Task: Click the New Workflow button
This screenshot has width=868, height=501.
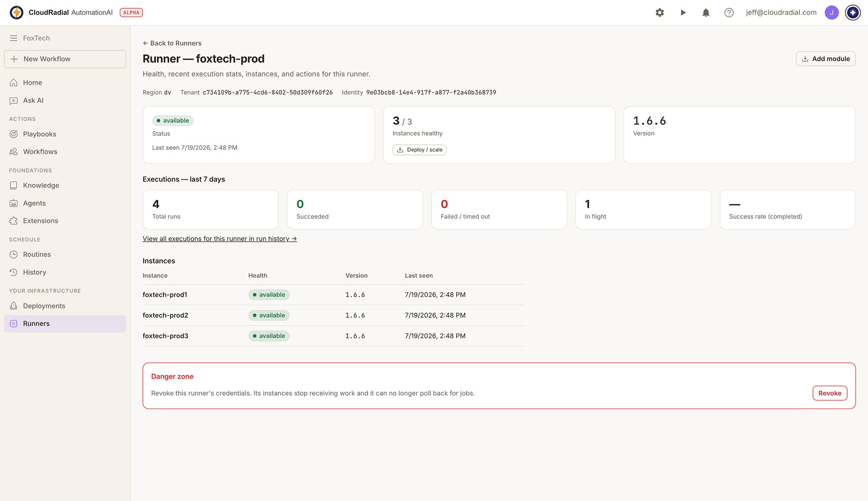Action: 65,59
